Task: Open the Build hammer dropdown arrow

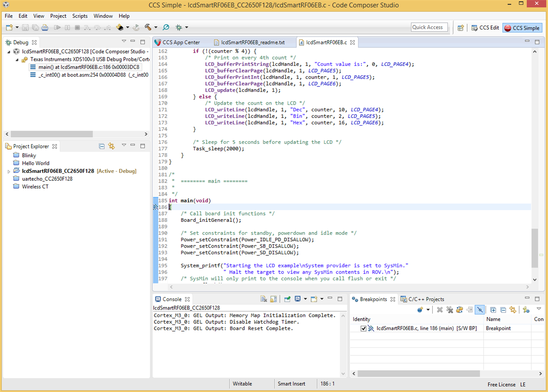Action: coord(155,28)
